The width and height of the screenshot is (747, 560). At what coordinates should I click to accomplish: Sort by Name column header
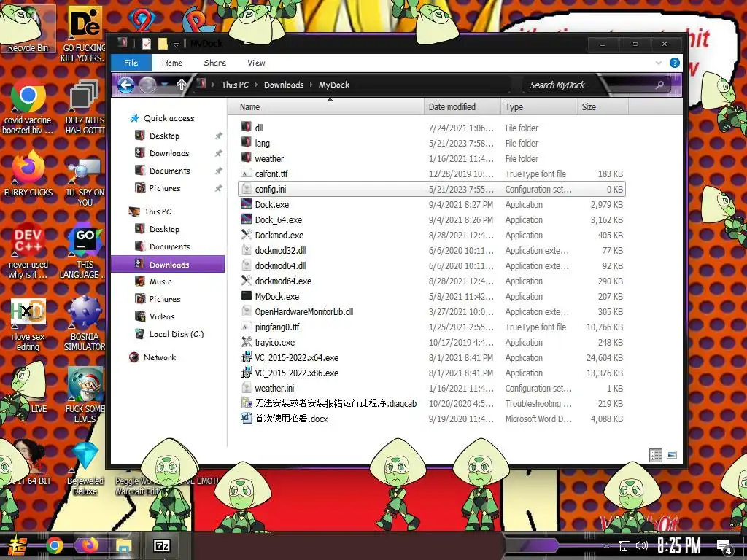pos(325,106)
